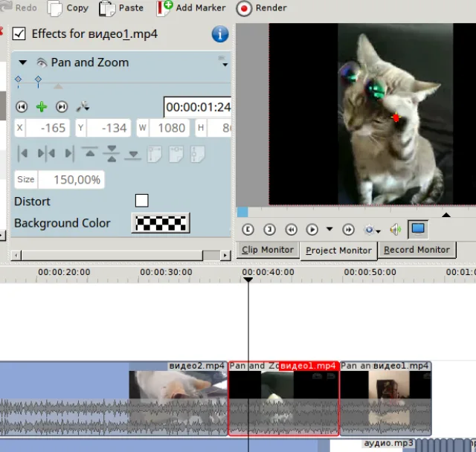Select last видео1.mp4 clip on track

tap(385, 398)
